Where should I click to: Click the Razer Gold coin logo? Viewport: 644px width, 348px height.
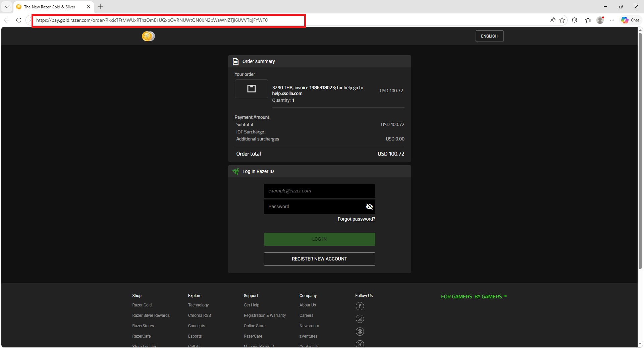pyautogui.click(x=148, y=36)
